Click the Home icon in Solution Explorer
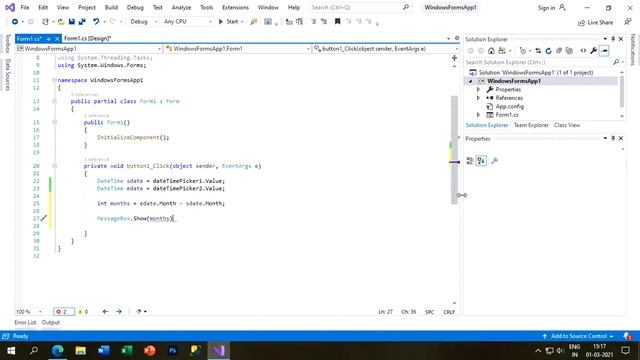This screenshot has height=360, width=640. click(491, 51)
